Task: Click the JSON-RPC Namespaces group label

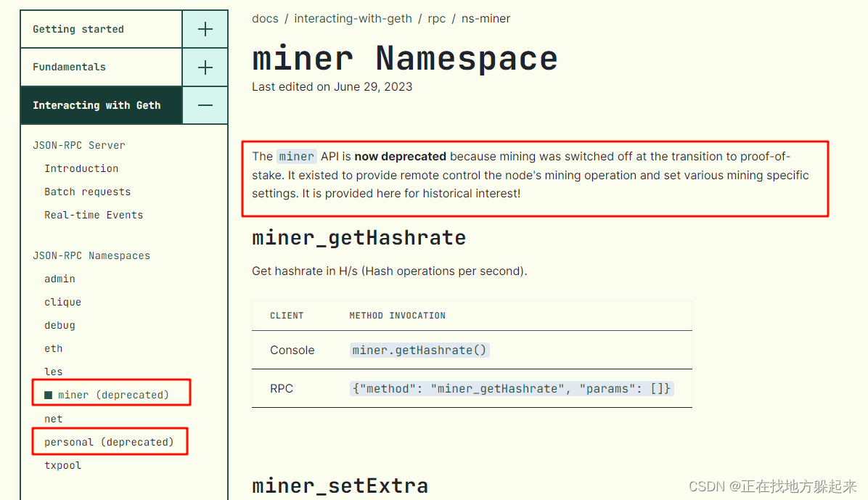Action: pyautogui.click(x=91, y=256)
